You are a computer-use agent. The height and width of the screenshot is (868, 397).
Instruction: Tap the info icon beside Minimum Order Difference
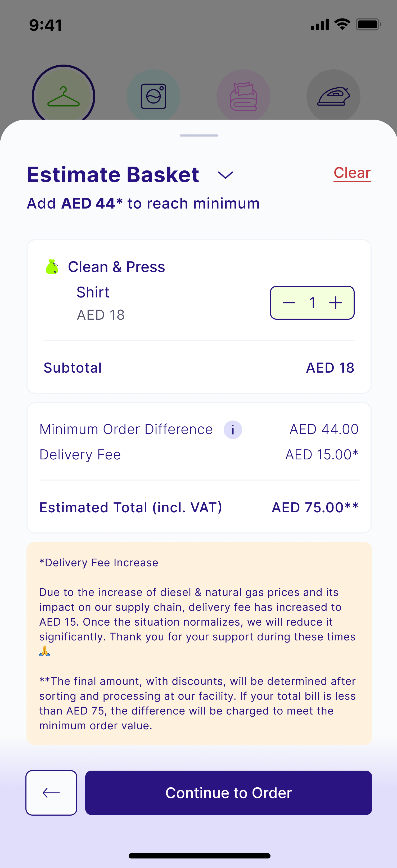[x=233, y=430]
